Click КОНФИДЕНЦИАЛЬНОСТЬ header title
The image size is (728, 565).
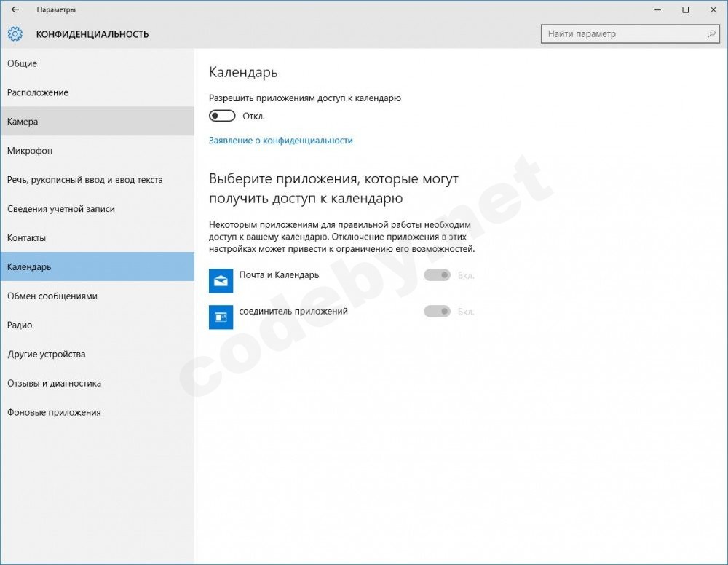pyautogui.click(x=92, y=34)
